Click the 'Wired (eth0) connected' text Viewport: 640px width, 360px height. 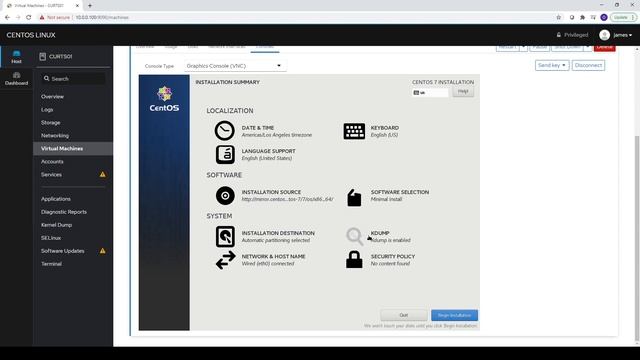(268, 264)
